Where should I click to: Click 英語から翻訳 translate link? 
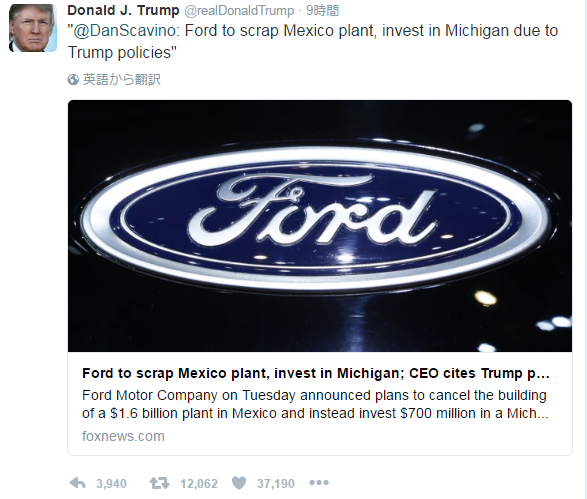point(122,80)
